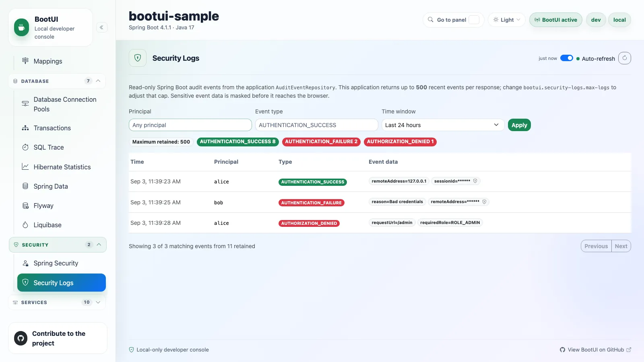Viewport: 644px width, 362px height.
Task: Click the refresh icon button beside Auto-refresh
Action: point(625,58)
